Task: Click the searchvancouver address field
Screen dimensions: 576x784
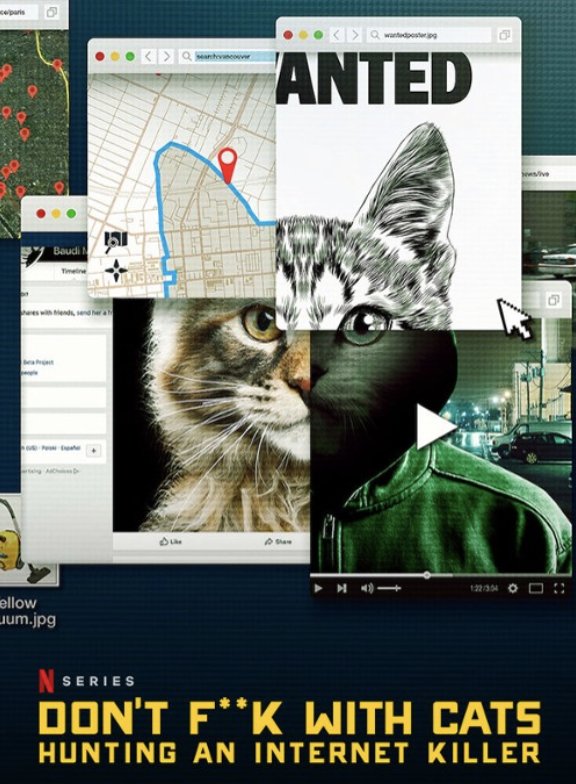Action: click(x=228, y=56)
